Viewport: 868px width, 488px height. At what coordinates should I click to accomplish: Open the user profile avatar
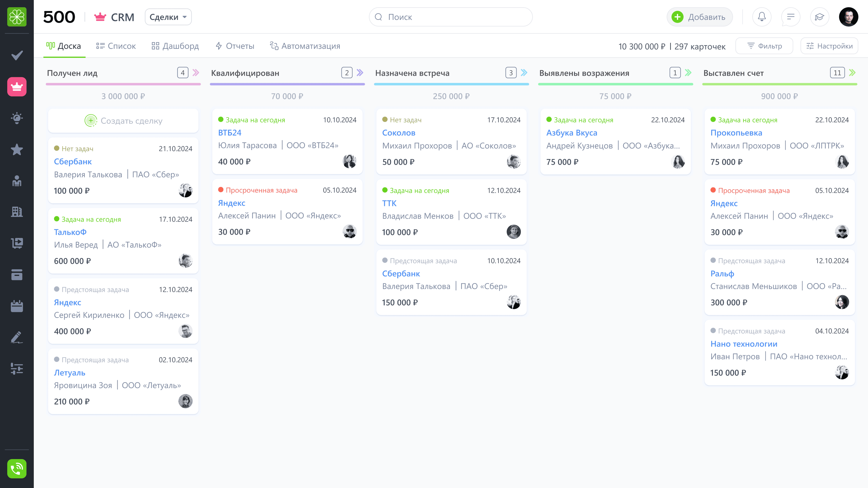pyautogui.click(x=849, y=17)
